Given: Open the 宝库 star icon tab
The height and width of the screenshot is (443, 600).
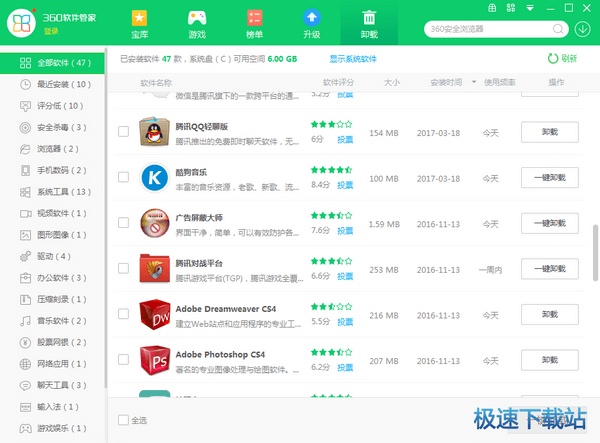Looking at the screenshot, I should click(x=139, y=23).
